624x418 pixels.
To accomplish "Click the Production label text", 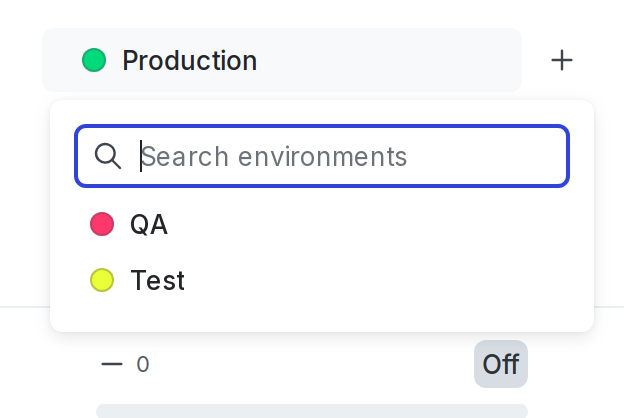I will (189, 61).
